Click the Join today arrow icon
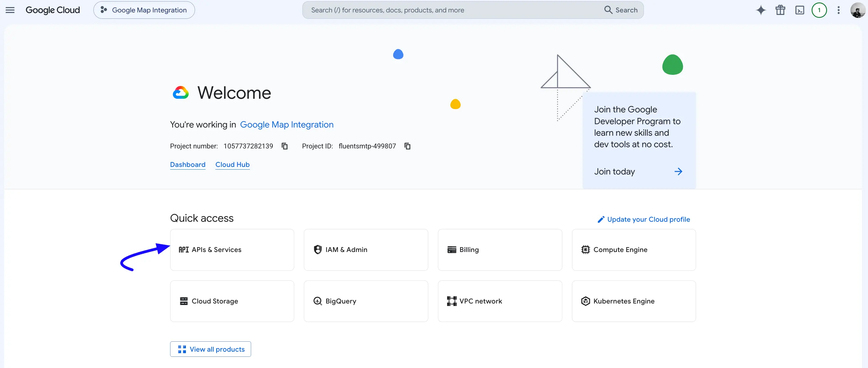 [x=678, y=171]
